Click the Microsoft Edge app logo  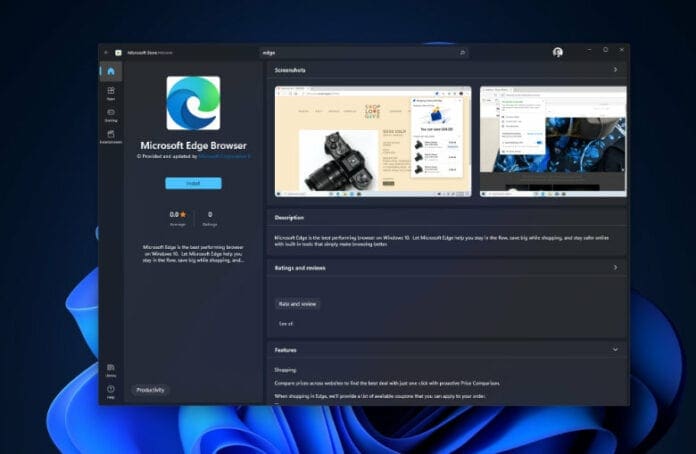pyautogui.click(x=193, y=103)
